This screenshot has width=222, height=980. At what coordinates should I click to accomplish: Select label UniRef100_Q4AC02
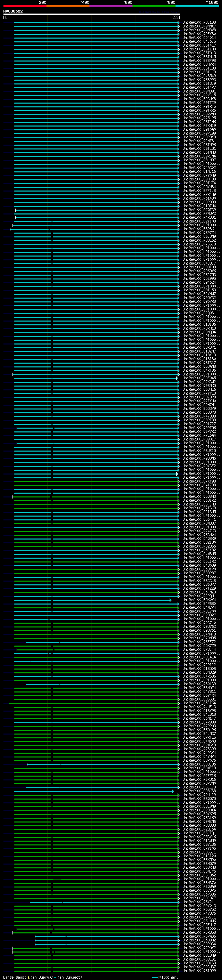(x=199, y=168)
